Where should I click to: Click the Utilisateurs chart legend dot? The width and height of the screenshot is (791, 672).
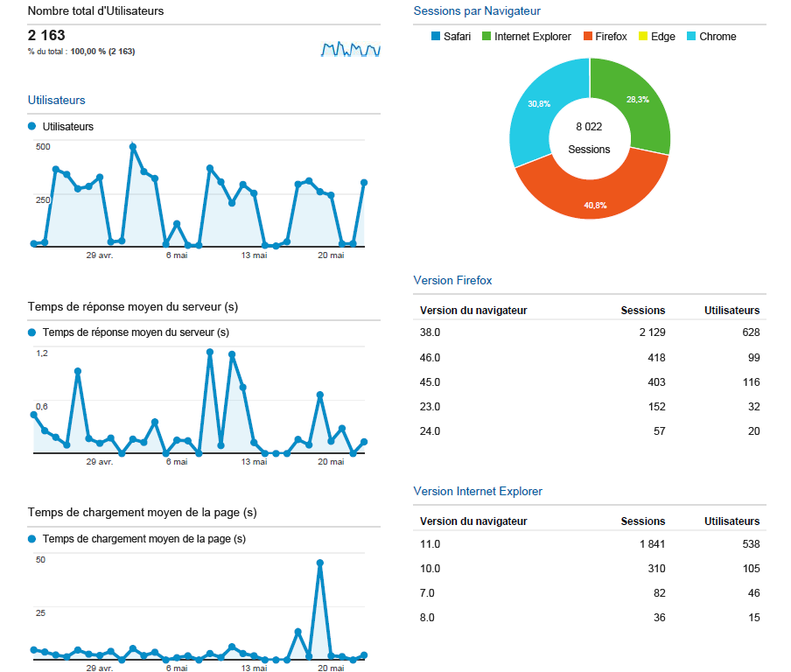(x=32, y=126)
